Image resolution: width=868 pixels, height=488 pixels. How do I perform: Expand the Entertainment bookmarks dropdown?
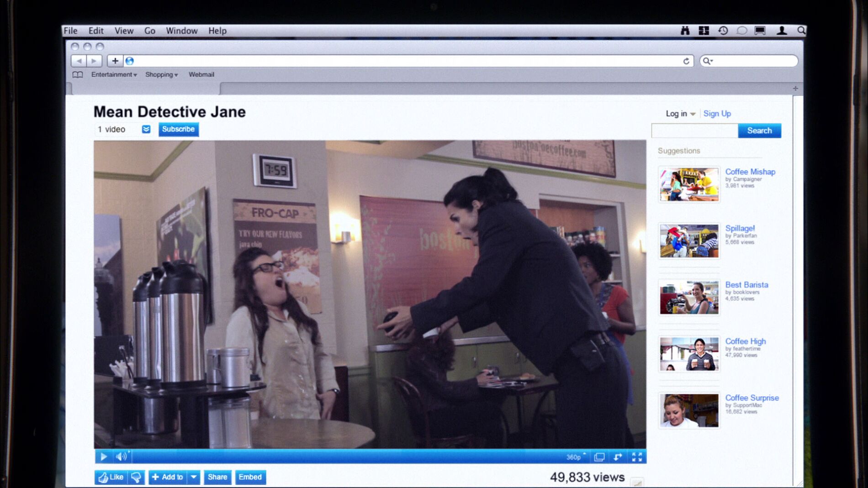coord(114,74)
